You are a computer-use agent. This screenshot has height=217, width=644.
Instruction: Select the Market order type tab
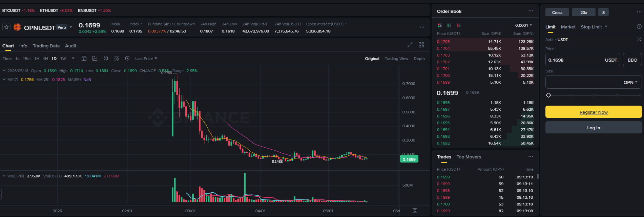[x=568, y=27]
